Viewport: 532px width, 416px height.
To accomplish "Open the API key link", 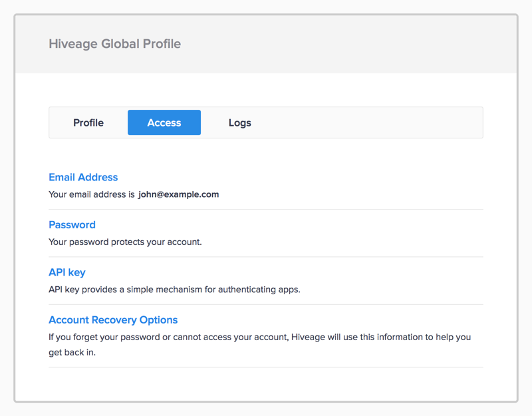I will point(67,272).
